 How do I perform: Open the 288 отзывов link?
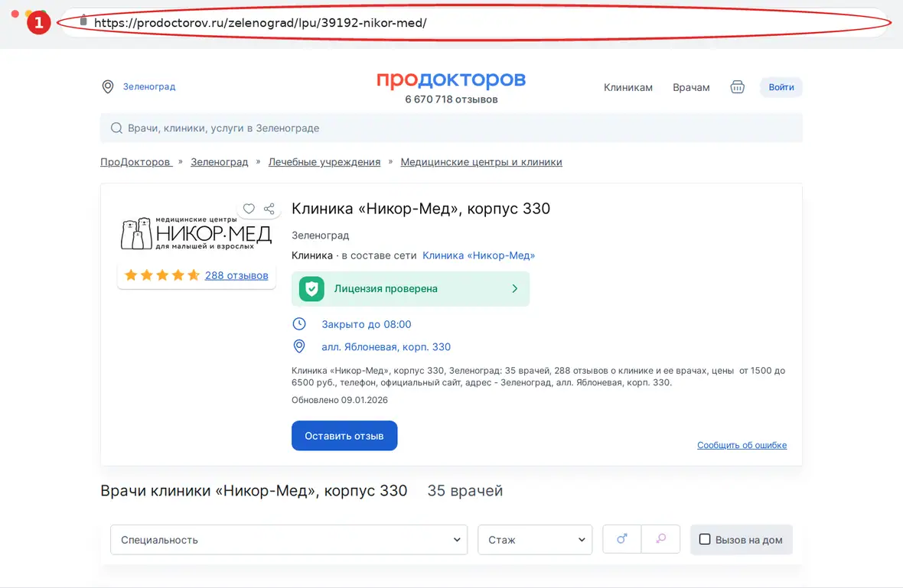[236, 275]
